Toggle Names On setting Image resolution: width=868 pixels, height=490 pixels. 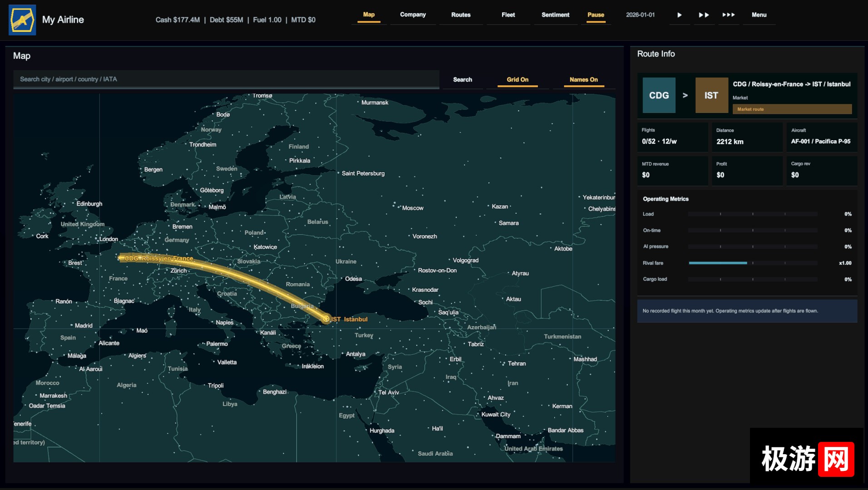[583, 79]
